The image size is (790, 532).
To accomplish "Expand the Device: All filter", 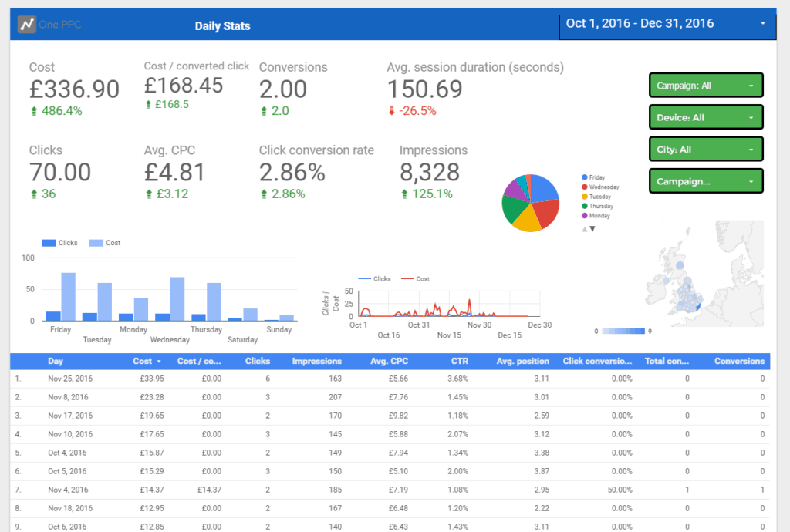I will [x=705, y=117].
